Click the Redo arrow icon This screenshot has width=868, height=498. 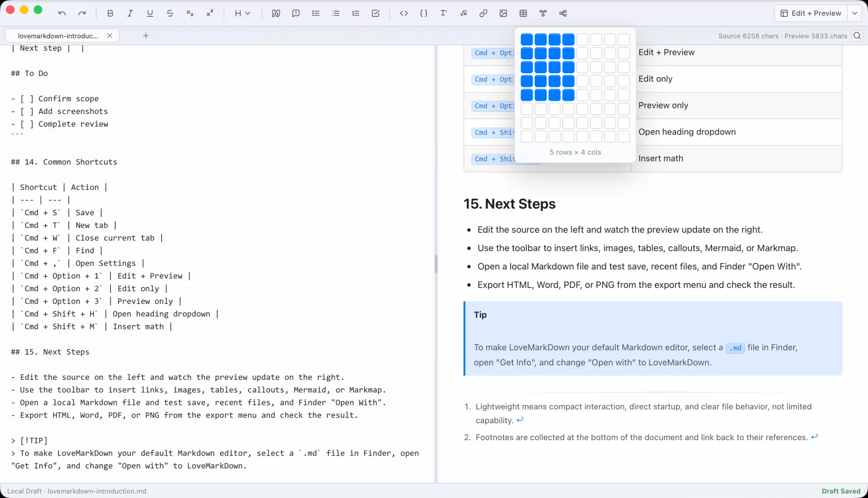click(82, 13)
